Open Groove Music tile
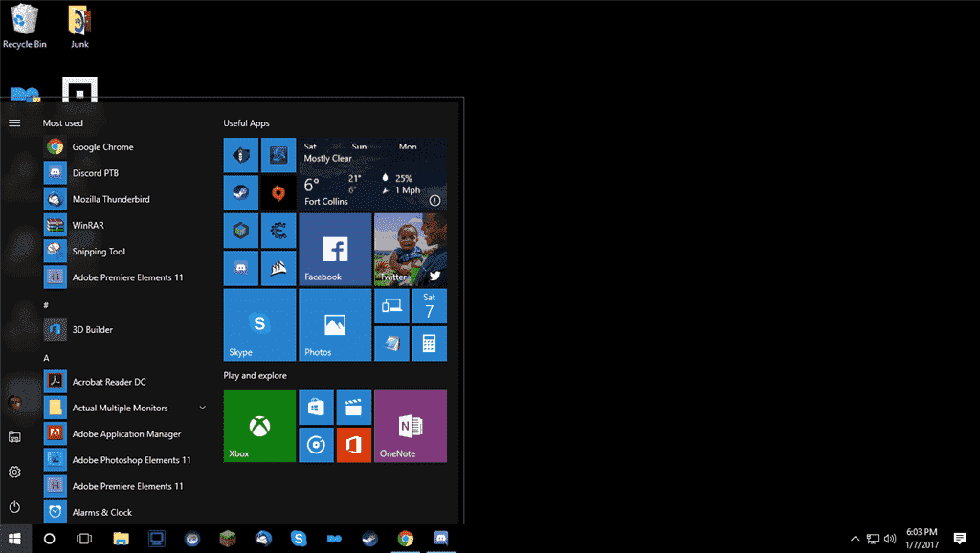Viewport: 980px width, 553px height. pos(316,445)
